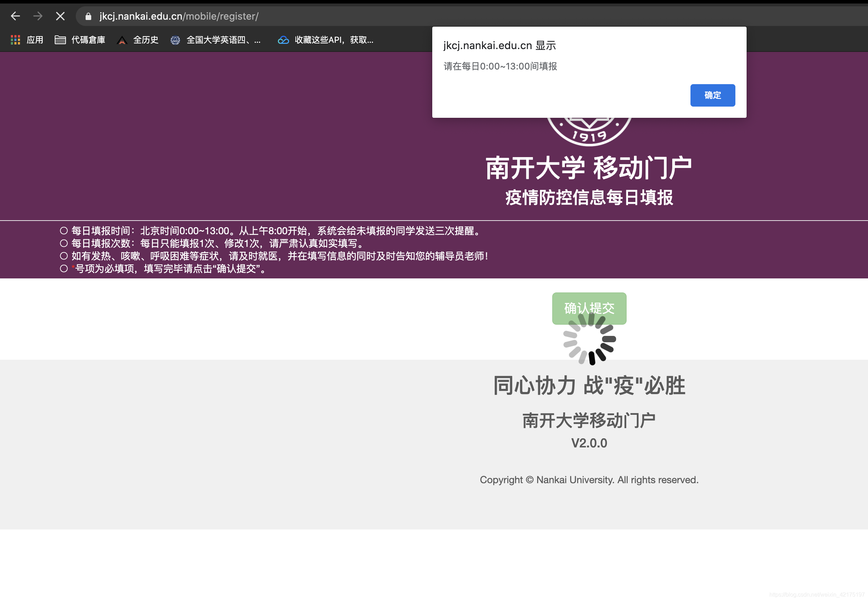Click the 全历史 bookmark icon
The image size is (868, 601).
click(122, 40)
